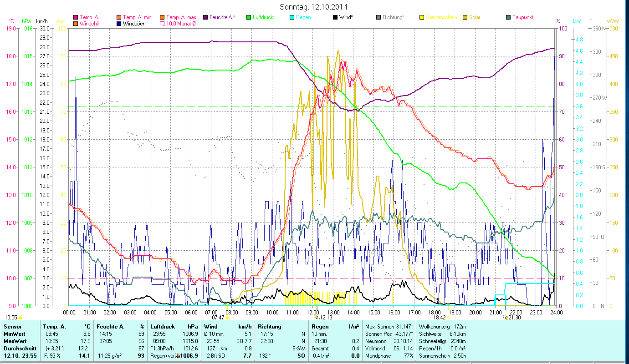
Task: Click maximum humidity time '07:05'
Action: [106, 341]
